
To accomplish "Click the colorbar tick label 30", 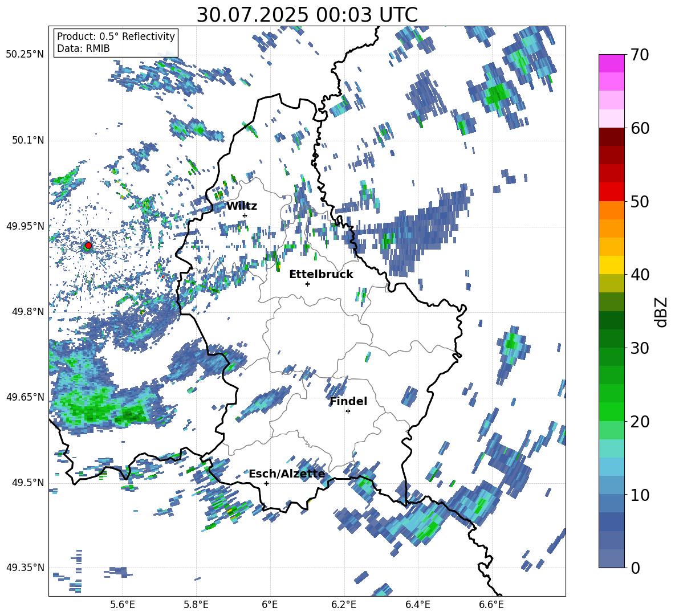I will coord(640,348).
